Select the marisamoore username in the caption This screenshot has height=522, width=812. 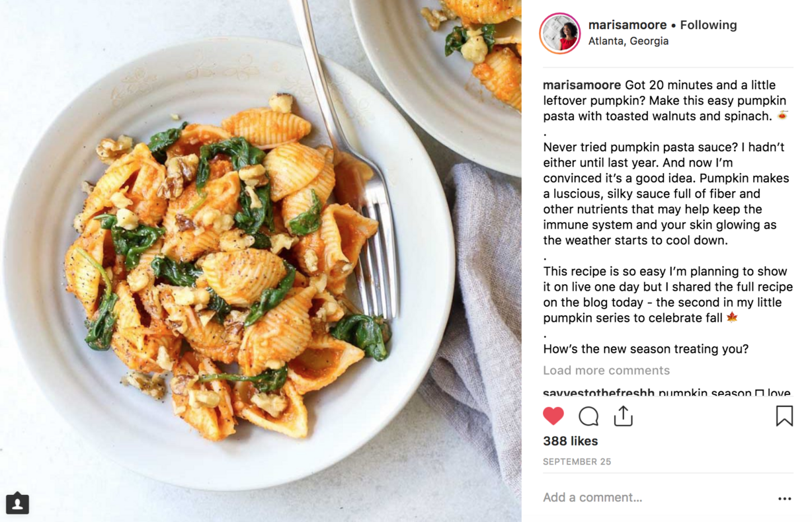tap(582, 85)
